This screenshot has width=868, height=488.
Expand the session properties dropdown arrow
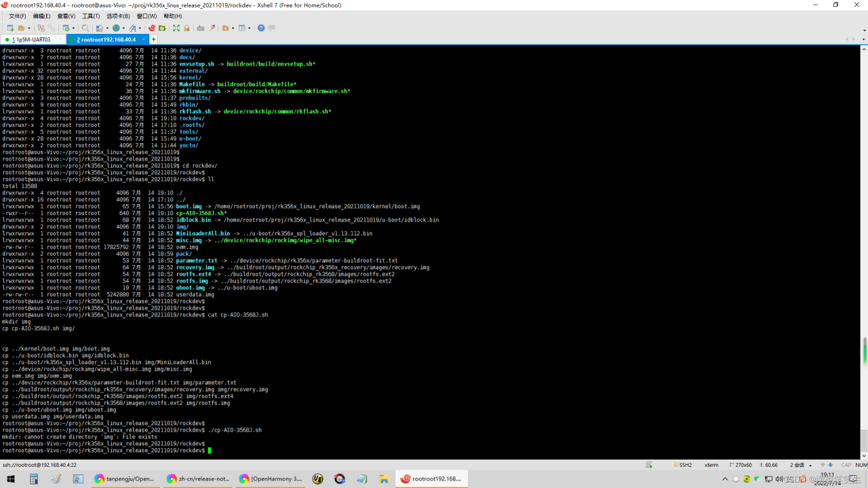point(73,28)
